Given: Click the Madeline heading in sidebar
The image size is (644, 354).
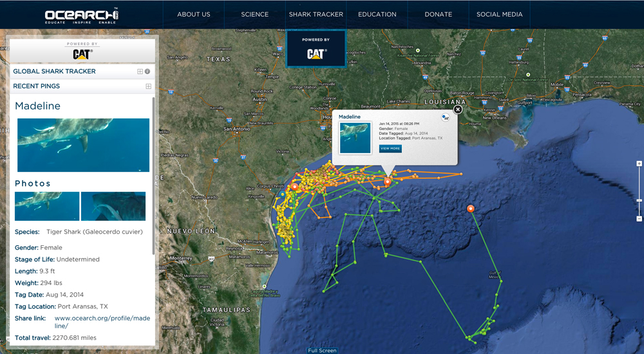Looking at the screenshot, I should 37,106.
